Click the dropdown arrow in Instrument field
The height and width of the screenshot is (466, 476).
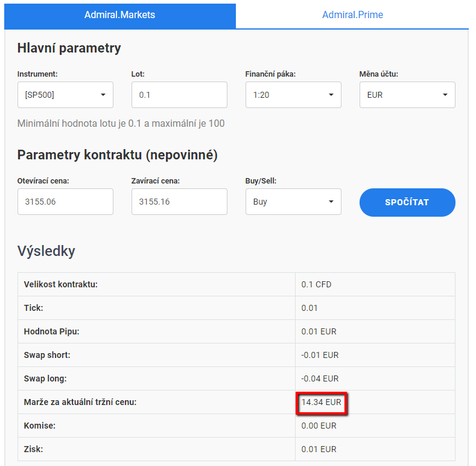[x=103, y=95]
